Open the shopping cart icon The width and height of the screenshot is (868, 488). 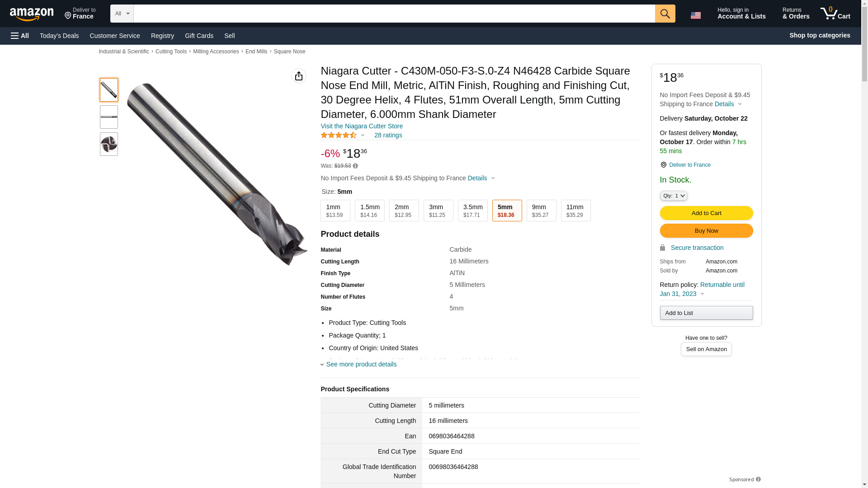coord(835,14)
